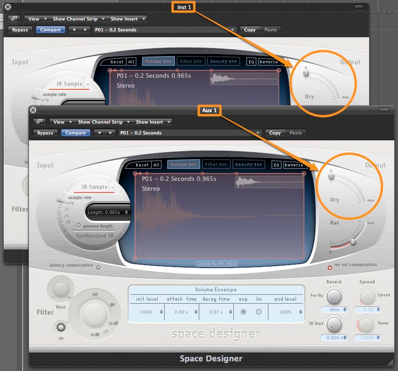Go to next preset in Aux 1 window
Screen dimensions: 398x371
point(109,133)
